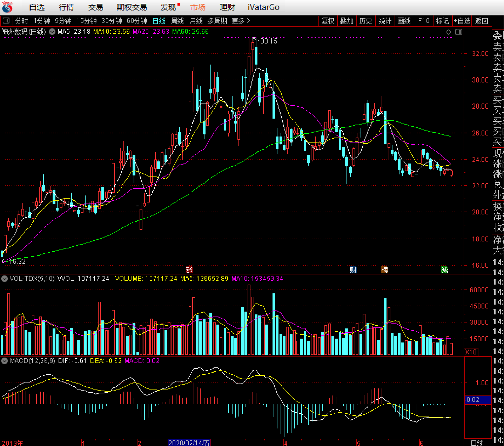Click the MA20: 23.63 legend text

coord(151,32)
